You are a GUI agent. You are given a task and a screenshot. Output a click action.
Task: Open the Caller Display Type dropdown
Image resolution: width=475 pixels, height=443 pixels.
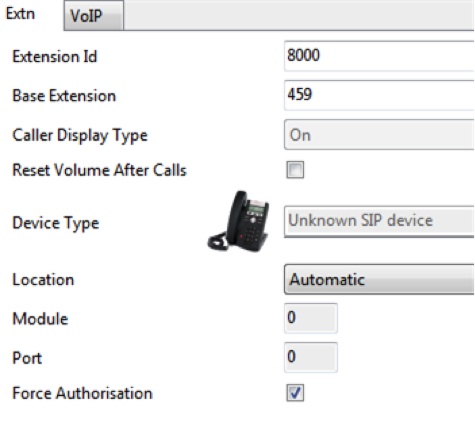[x=379, y=135]
